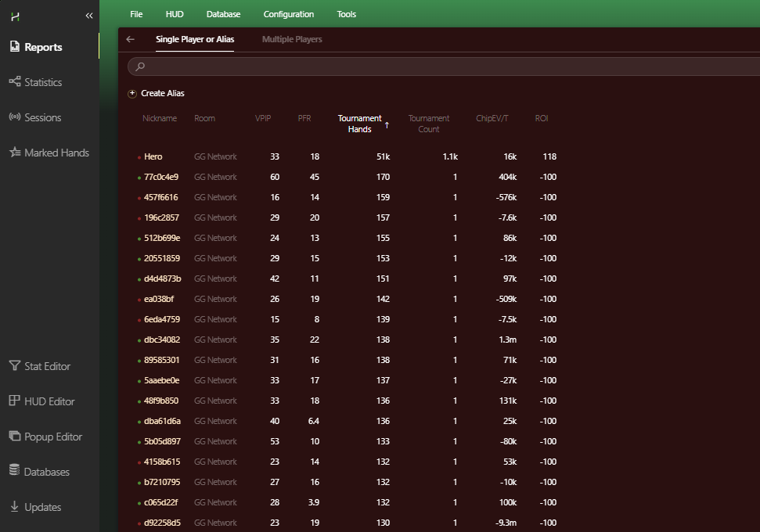Open Popup Editor windows icon
The image size is (760, 532).
[15, 436]
